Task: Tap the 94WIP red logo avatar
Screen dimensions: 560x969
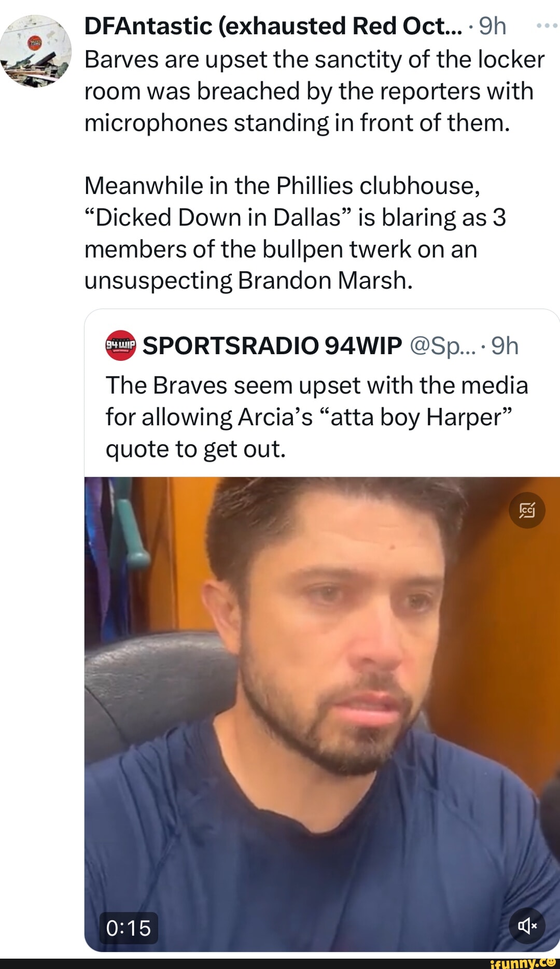Action: click(120, 345)
